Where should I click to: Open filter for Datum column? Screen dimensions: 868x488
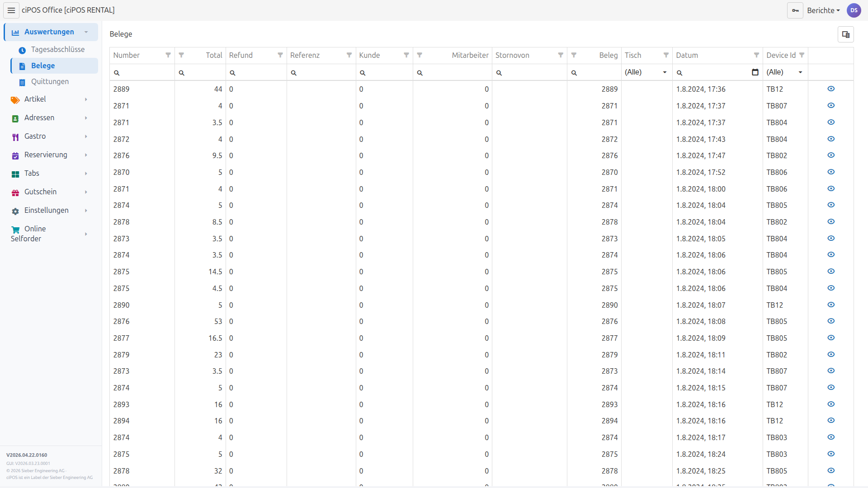tap(756, 55)
